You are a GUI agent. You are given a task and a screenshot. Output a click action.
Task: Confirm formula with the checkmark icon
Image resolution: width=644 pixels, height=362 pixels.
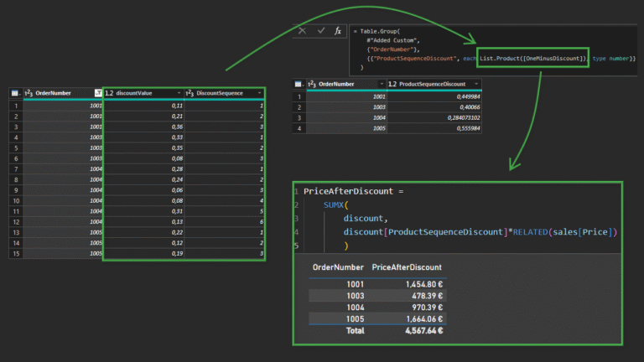tap(320, 31)
